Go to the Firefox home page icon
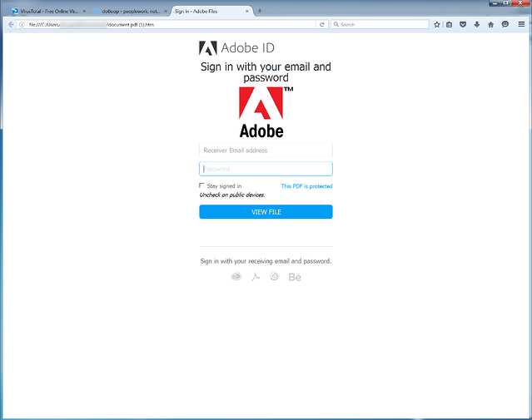 click(491, 25)
